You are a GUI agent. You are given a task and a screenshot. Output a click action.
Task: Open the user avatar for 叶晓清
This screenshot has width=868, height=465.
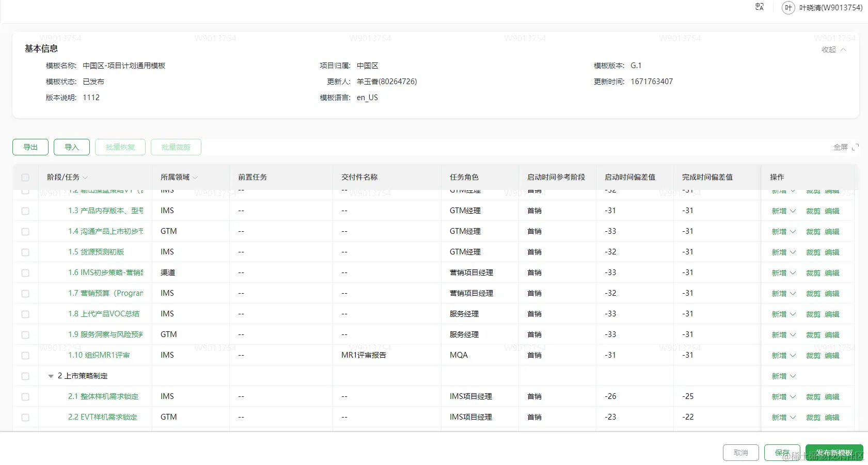788,8
